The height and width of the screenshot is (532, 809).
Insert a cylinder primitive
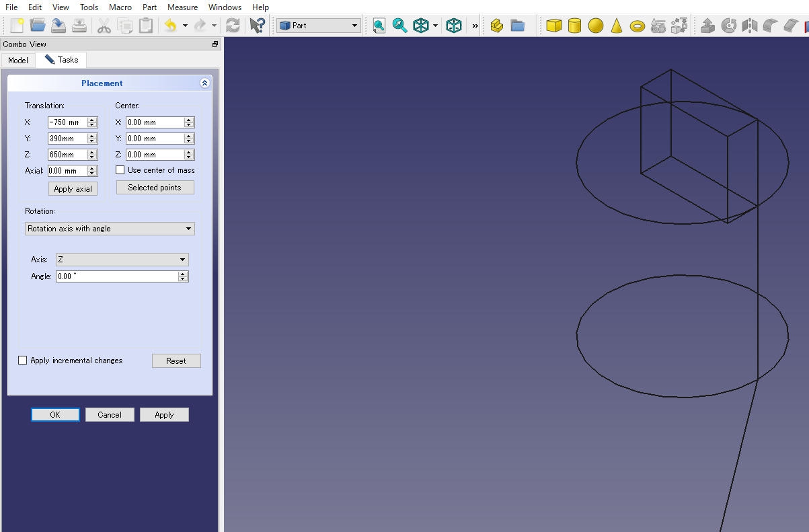click(x=574, y=26)
